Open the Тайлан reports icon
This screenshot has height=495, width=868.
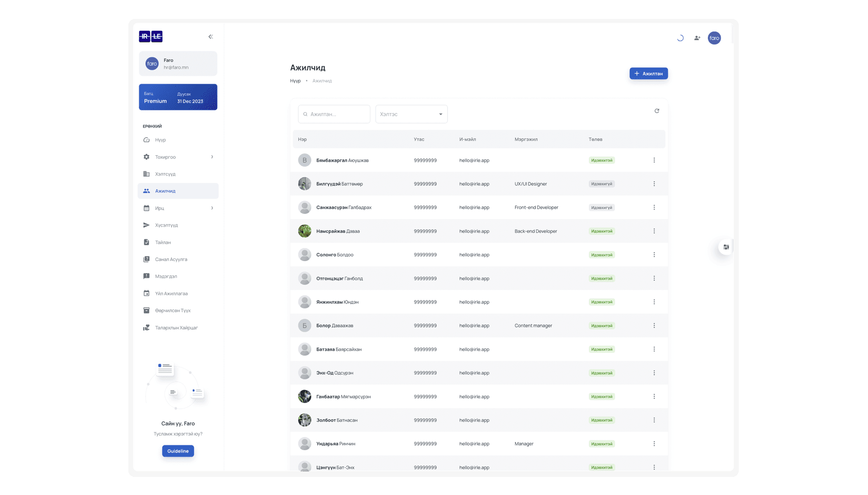(146, 242)
